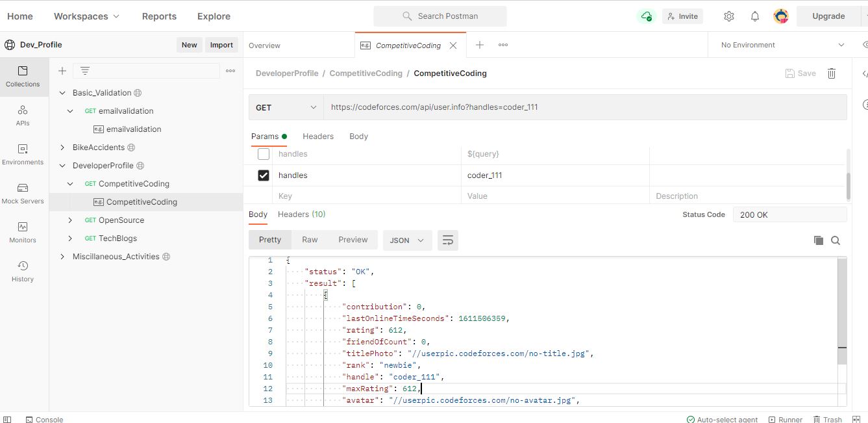The image size is (868, 423).
Task: Close the CompetitiveCoding tab
Action: pos(453,45)
